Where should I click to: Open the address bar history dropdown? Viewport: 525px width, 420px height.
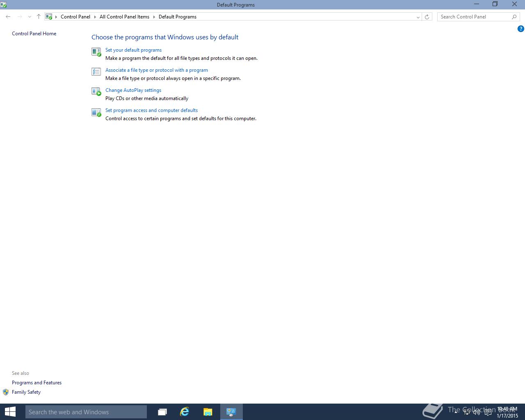[418, 17]
